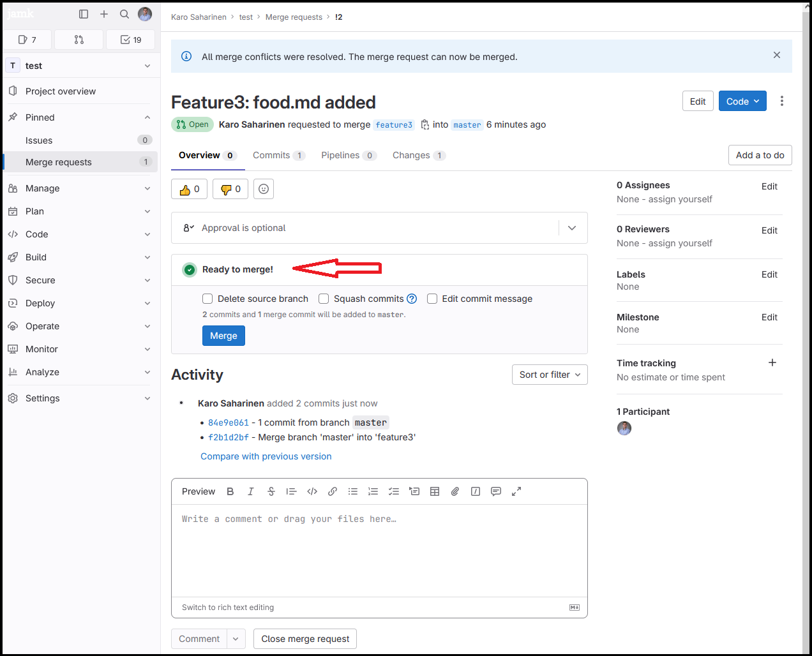Insert a link in the comment toolbar
812x656 pixels.
(x=333, y=491)
